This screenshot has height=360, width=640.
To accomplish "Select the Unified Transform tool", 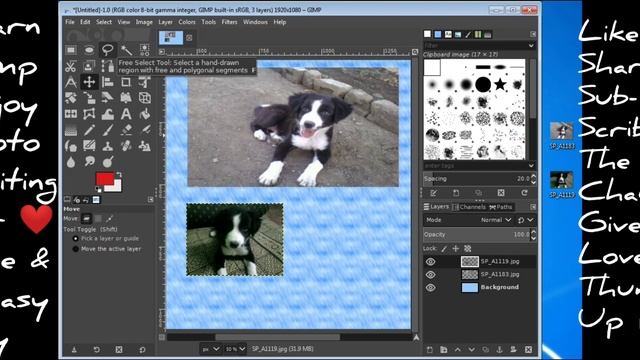I will (x=144, y=82).
